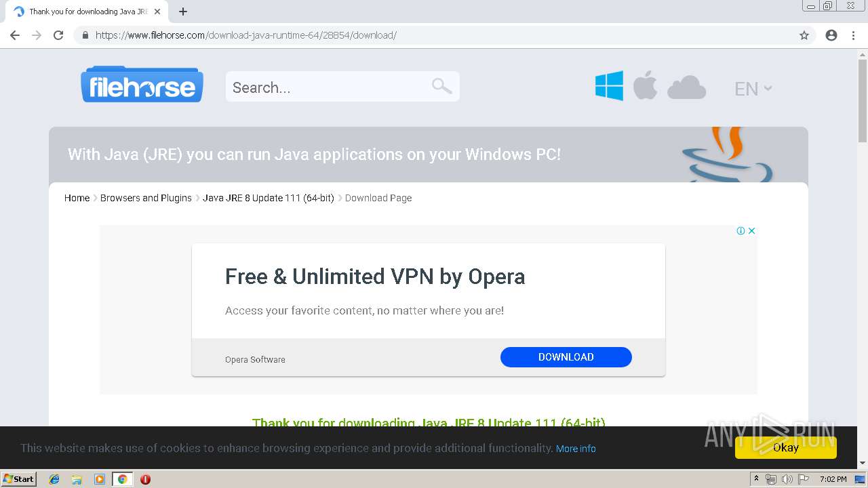Click the browser back arrow
Image resolution: width=868 pixels, height=488 pixels.
coord(15,35)
